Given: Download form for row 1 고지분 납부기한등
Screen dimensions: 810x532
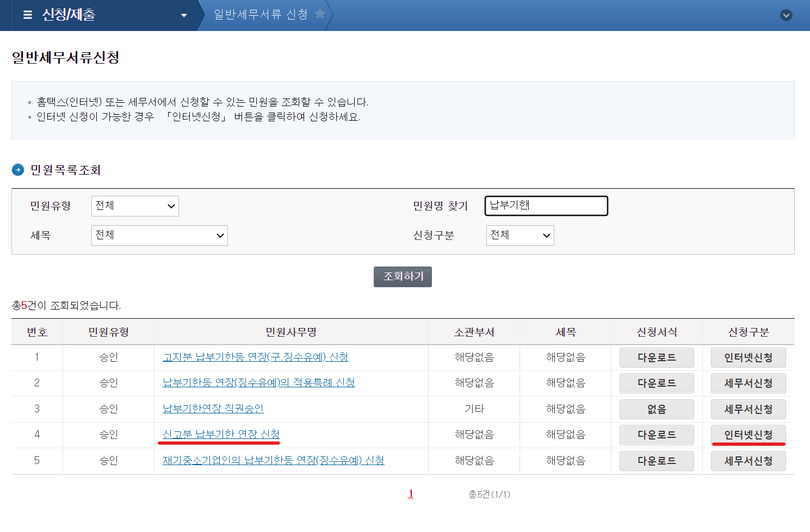Looking at the screenshot, I should point(657,357).
